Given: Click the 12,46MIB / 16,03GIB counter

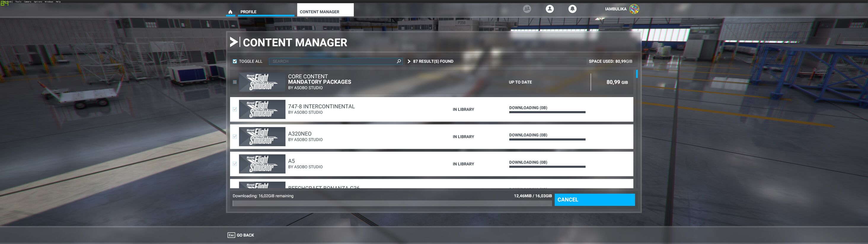Looking at the screenshot, I should click(533, 196).
